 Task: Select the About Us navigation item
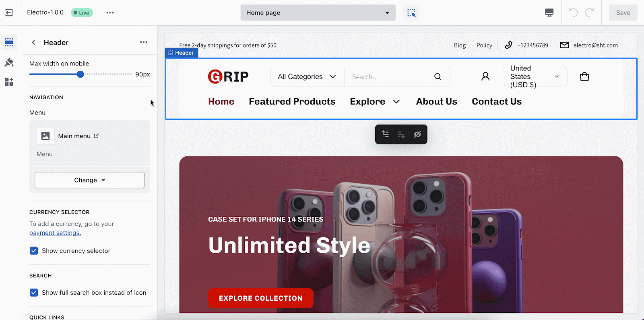point(436,101)
